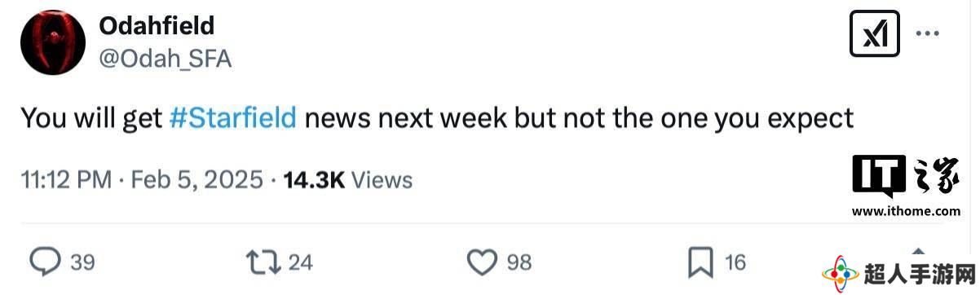The image size is (980, 295).
Task: Click the 11:12 PM timestamp
Action: tap(65, 180)
